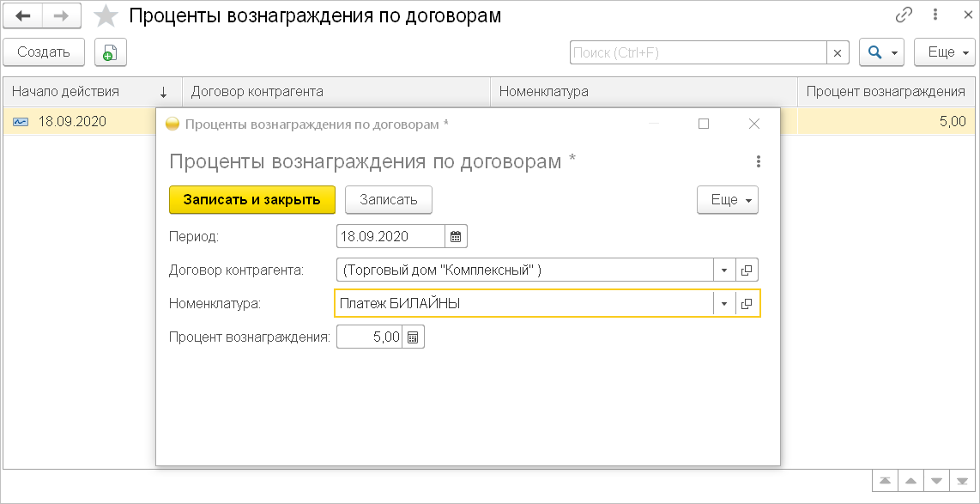
Task: Open the dialog's three-dot options menu
Action: point(758,161)
